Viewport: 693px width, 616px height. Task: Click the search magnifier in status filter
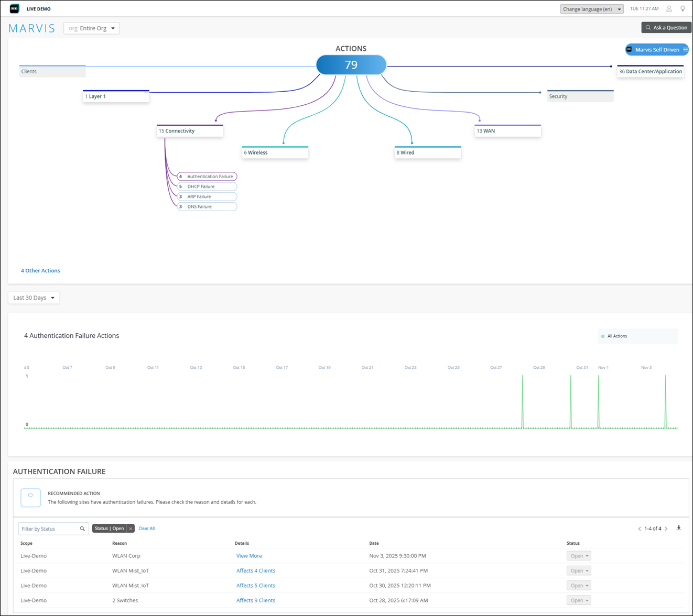[x=82, y=529]
